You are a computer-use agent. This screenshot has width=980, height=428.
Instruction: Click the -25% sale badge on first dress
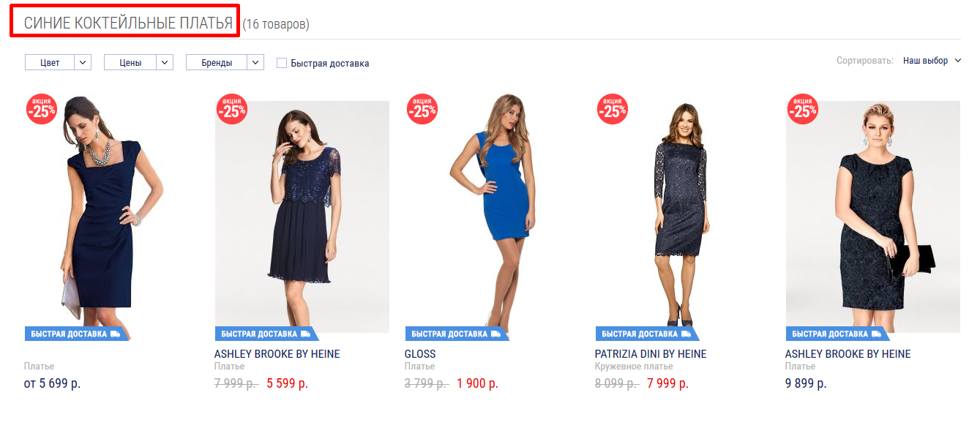pyautogui.click(x=42, y=110)
